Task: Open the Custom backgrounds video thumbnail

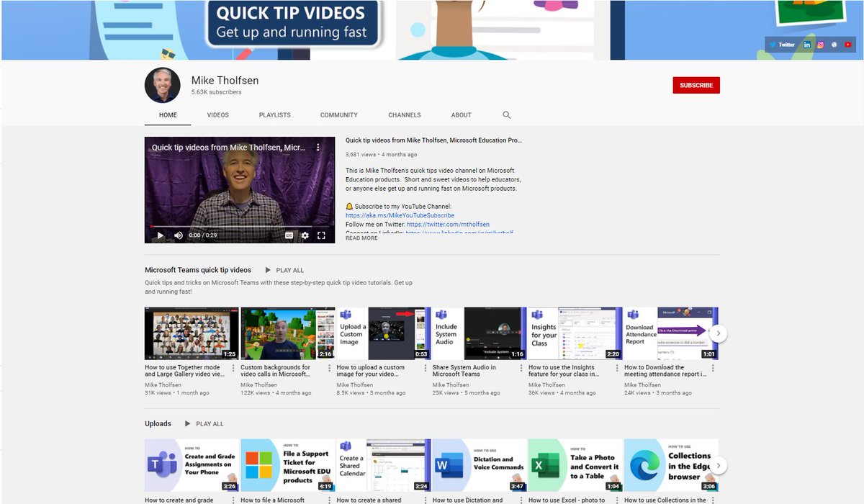Action: (x=288, y=333)
